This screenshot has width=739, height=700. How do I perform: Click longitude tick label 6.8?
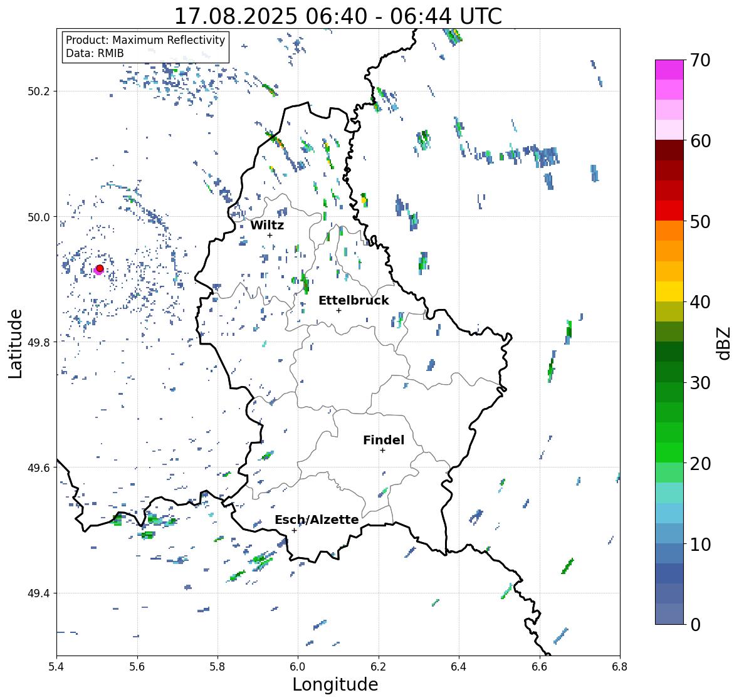click(x=620, y=667)
